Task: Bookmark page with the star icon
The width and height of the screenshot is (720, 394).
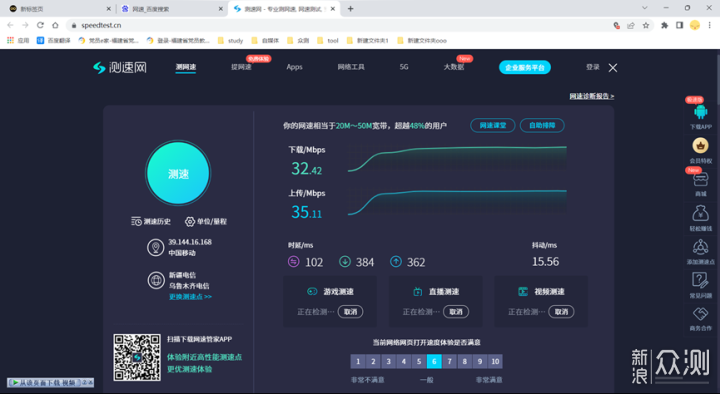Action: 646,25
